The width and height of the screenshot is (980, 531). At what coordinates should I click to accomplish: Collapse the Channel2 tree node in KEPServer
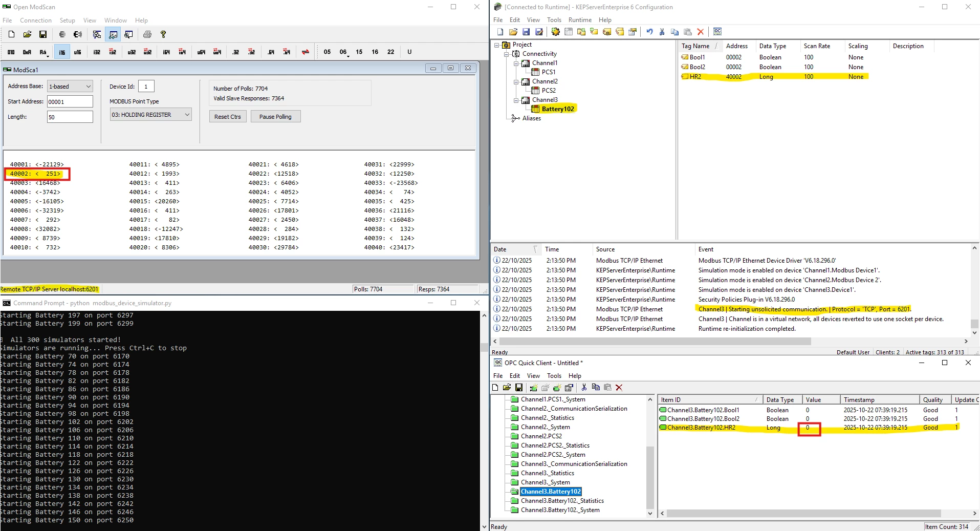516,81
